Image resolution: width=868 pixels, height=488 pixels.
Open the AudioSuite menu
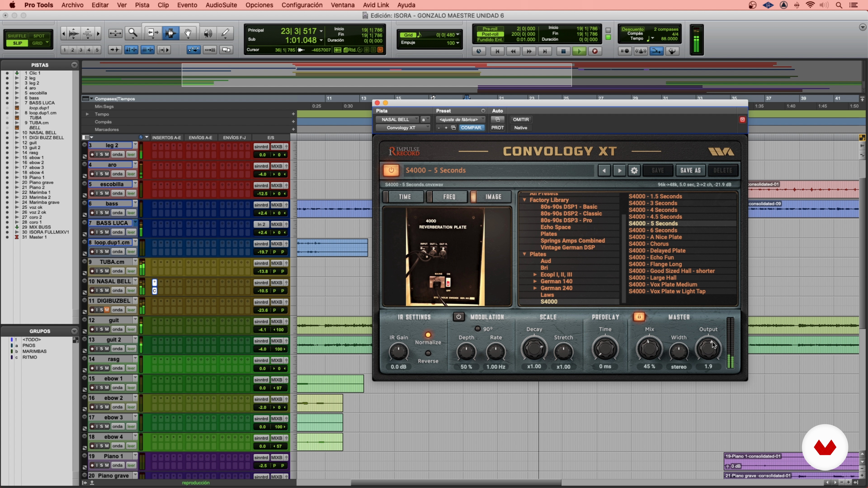coord(221,5)
